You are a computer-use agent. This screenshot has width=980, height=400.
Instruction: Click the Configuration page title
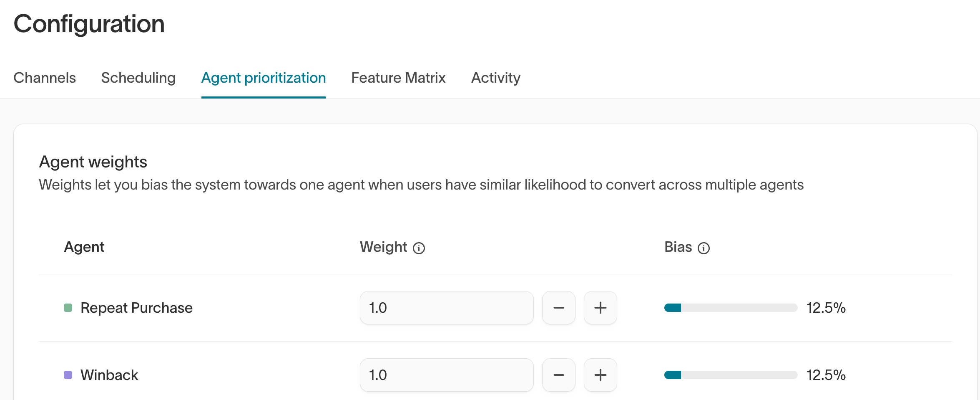[89, 24]
